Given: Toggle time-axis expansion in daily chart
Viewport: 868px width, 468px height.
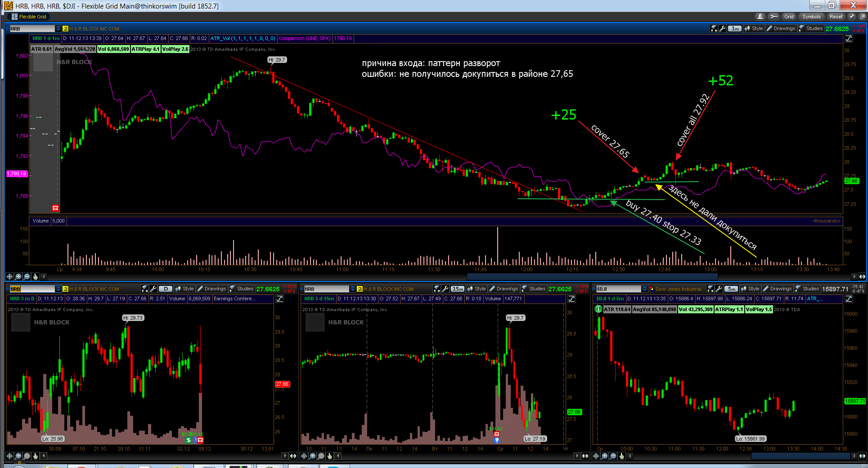Looking at the screenshot, I should click(x=293, y=456).
